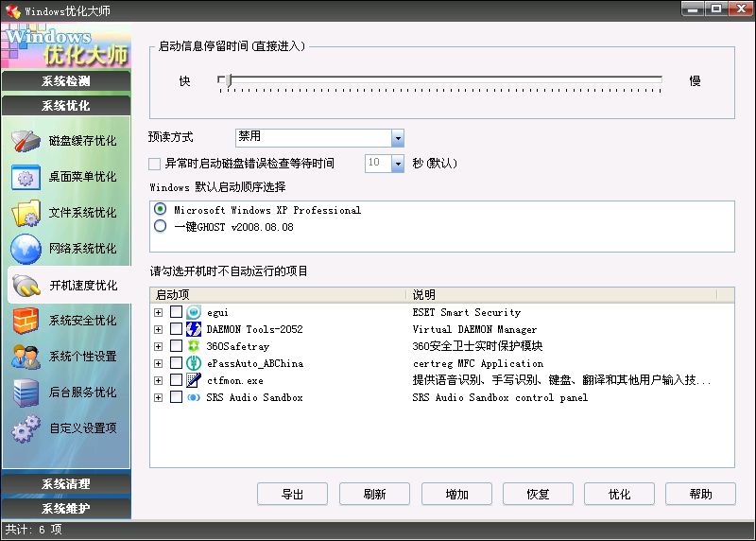Click the 恢复 button
The image size is (756, 541).
(x=538, y=495)
